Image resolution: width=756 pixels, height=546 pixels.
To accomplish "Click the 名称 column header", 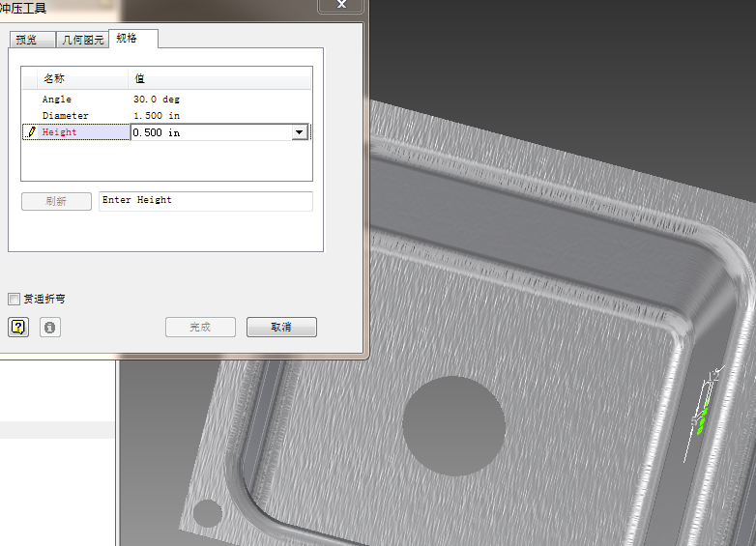I will [54, 78].
